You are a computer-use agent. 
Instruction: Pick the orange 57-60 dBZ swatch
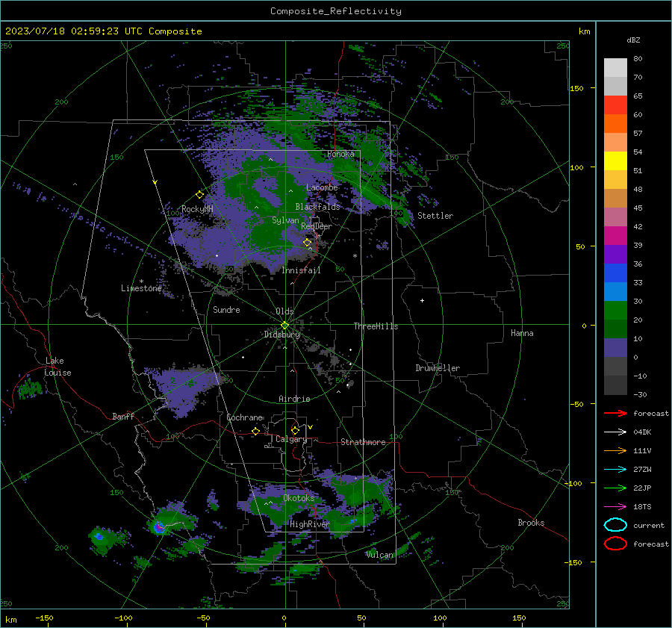point(615,123)
